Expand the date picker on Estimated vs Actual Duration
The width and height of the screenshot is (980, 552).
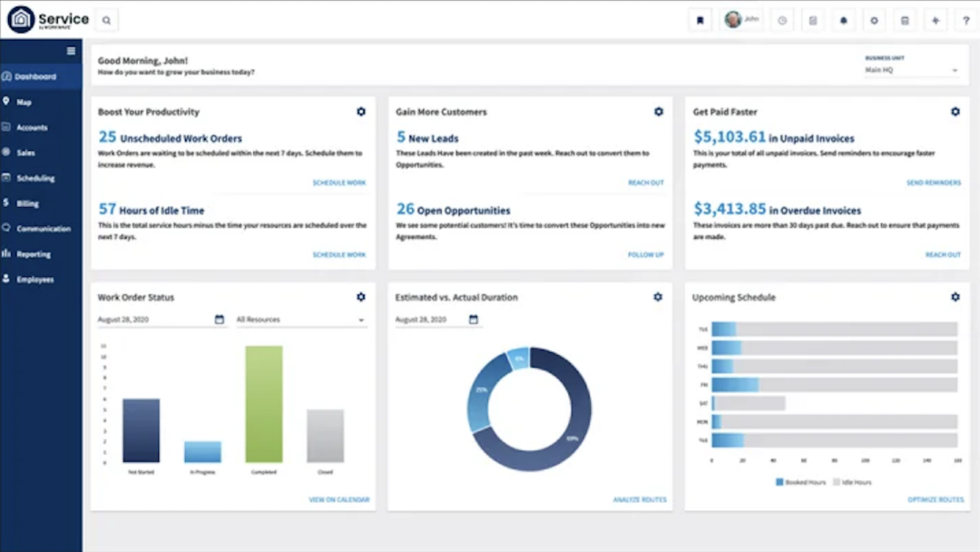[473, 320]
